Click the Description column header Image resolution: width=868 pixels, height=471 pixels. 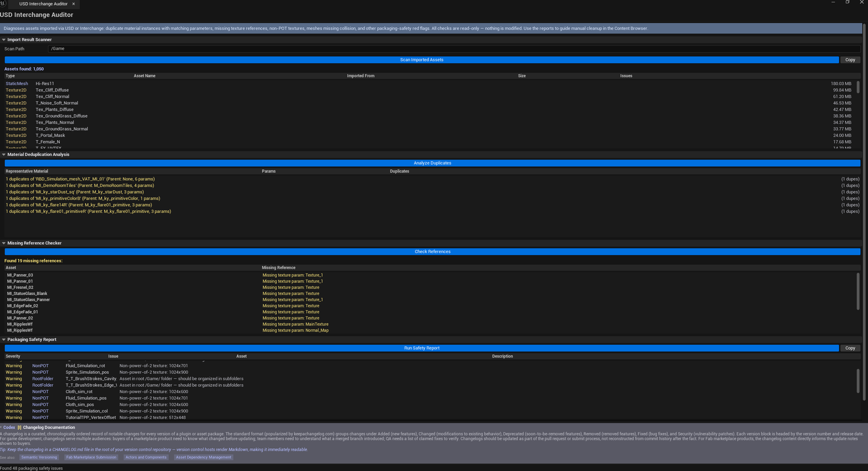[502, 357]
